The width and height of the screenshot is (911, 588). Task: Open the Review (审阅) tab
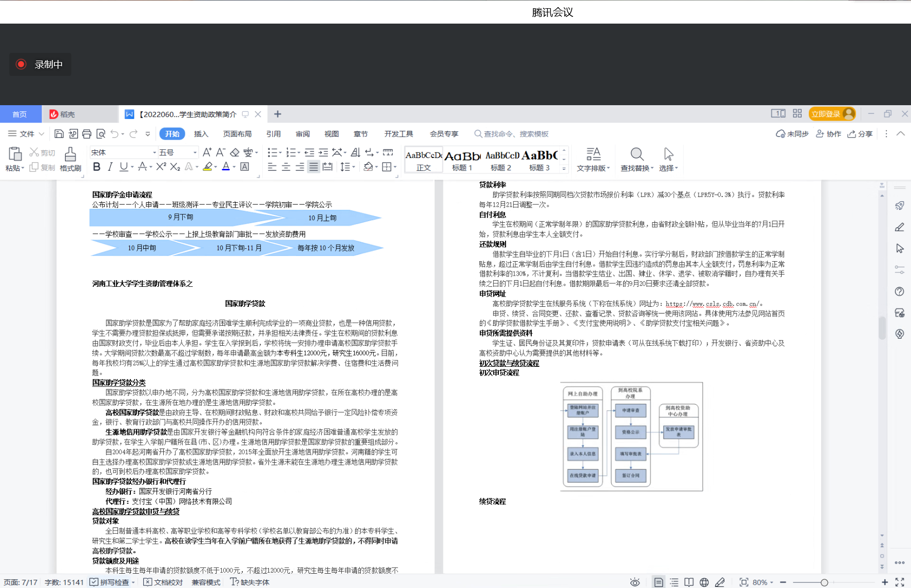(x=302, y=134)
